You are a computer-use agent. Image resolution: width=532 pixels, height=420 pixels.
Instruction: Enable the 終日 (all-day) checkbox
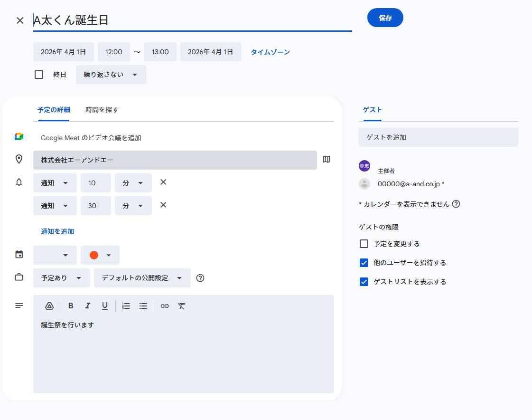point(39,74)
